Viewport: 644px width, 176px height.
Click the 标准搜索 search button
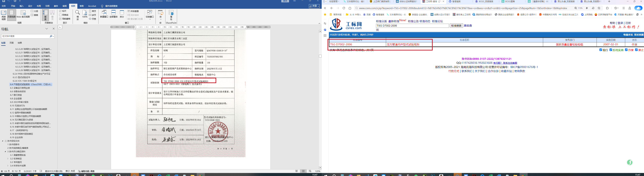pos(456,26)
